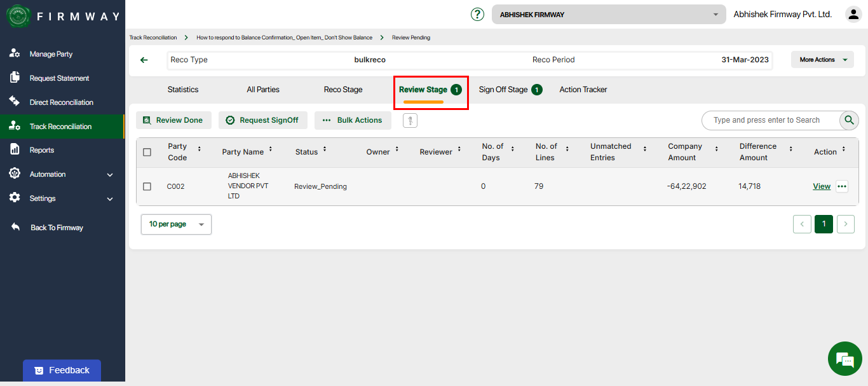Open the chat support bubble

(x=844, y=359)
